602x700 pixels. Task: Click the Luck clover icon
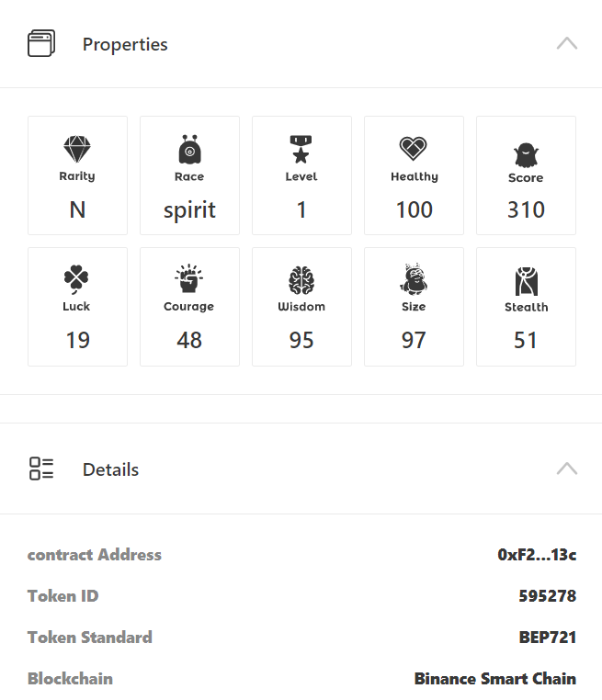77,279
